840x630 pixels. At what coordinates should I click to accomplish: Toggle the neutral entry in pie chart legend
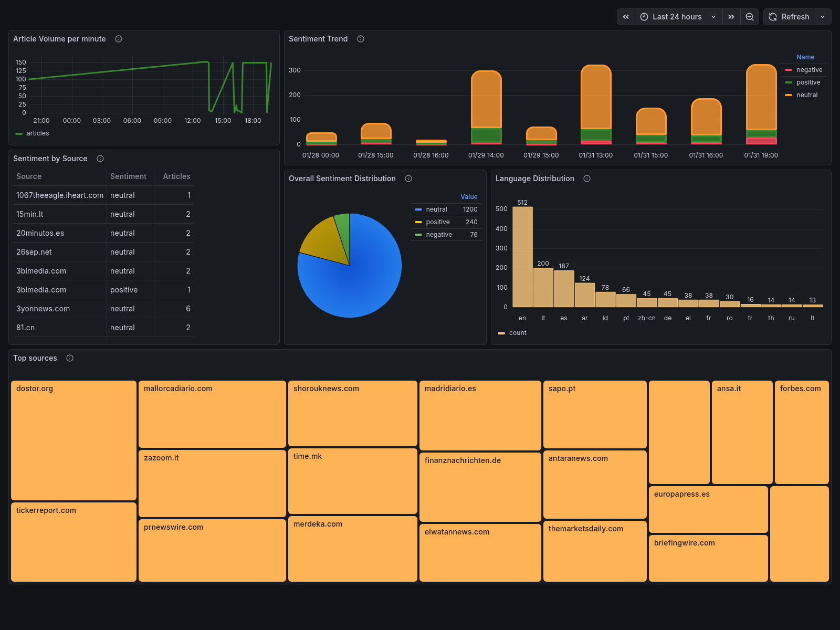tap(436, 209)
